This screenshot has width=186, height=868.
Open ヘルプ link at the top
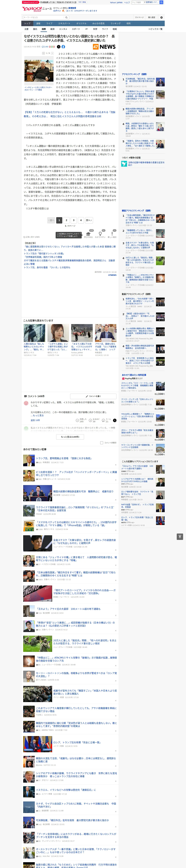[x=127, y=2]
